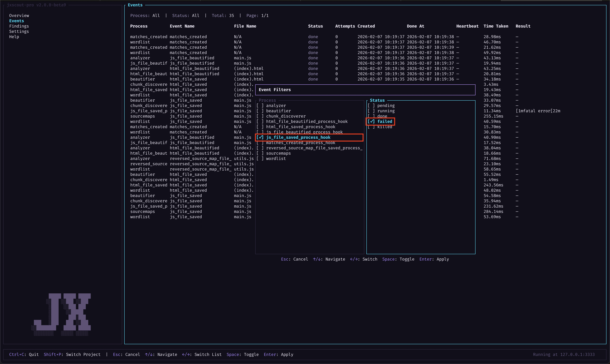Image resolution: width=610 pixels, height=364 pixels.
Task: Click the Heartbeat column header
Action: coord(467,26)
